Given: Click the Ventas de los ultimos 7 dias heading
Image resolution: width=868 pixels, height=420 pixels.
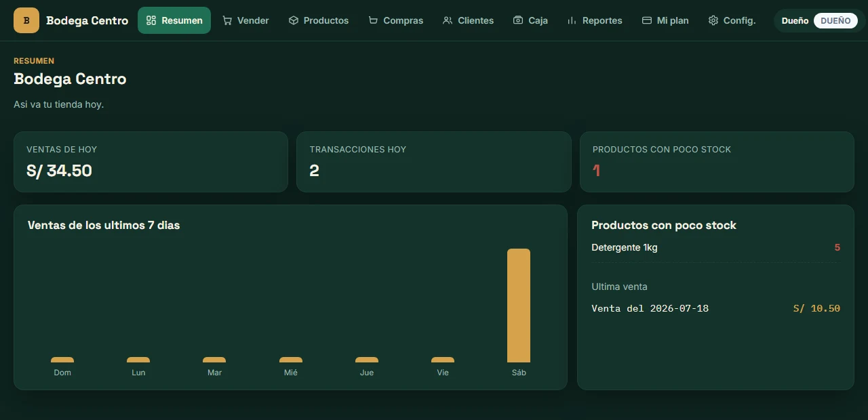Looking at the screenshot, I should [x=104, y=225].
